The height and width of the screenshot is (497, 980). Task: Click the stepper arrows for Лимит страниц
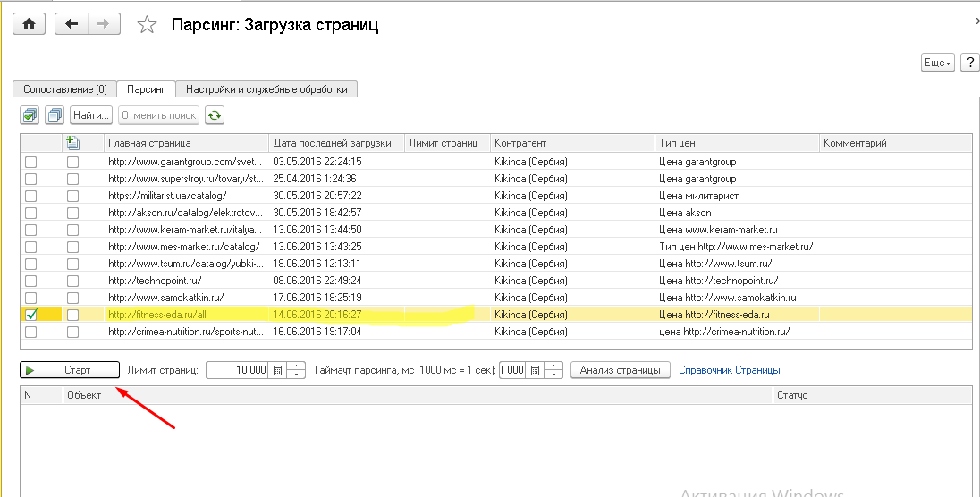[x=298, y=370]
